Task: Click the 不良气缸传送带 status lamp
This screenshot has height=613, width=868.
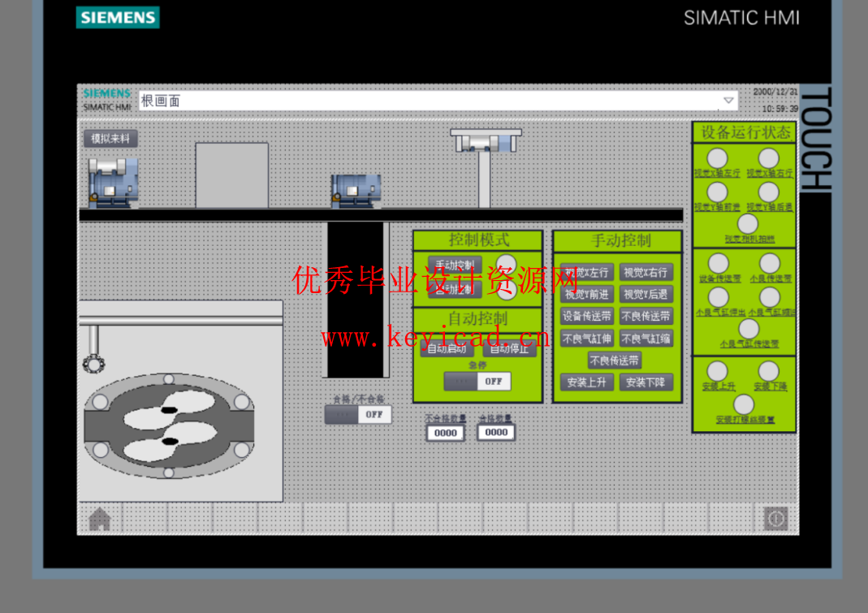Action: pos(749,329)
